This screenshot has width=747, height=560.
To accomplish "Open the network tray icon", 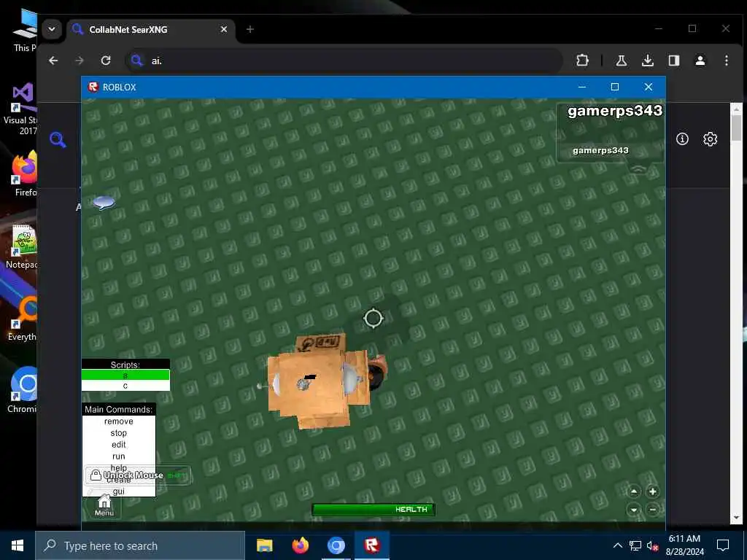I will click(635, 545).
